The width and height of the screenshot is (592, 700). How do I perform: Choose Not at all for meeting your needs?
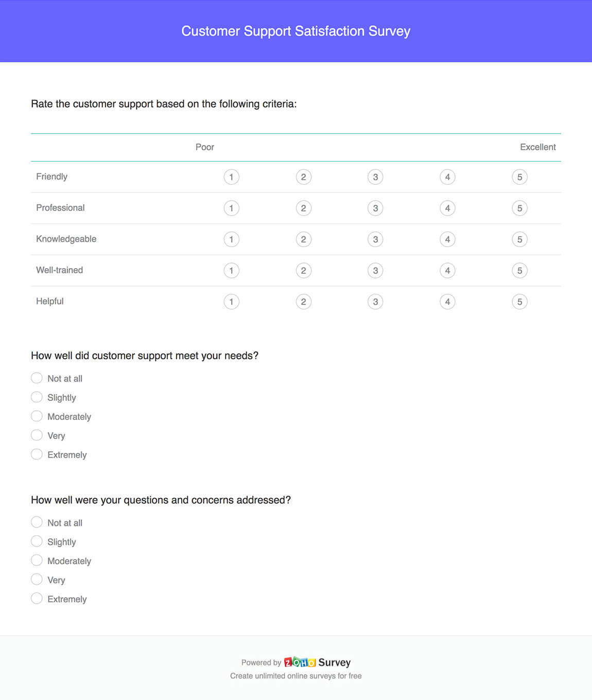37,377
